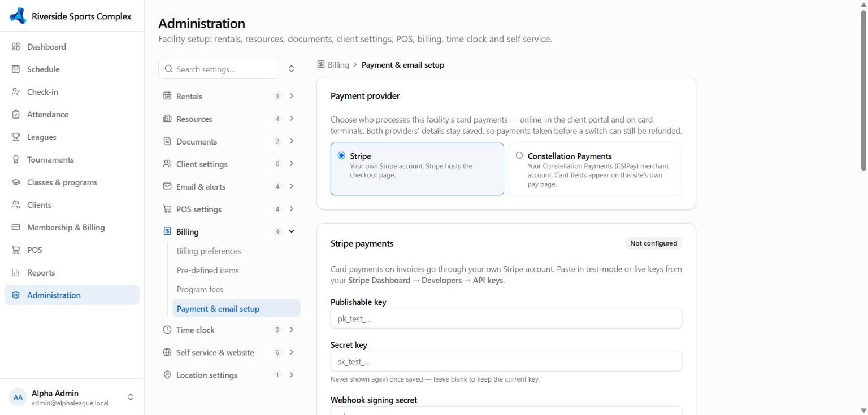Click the Location settings pin icon
The height and width of the screenshot is (415, 868).
tap(167, 375)
